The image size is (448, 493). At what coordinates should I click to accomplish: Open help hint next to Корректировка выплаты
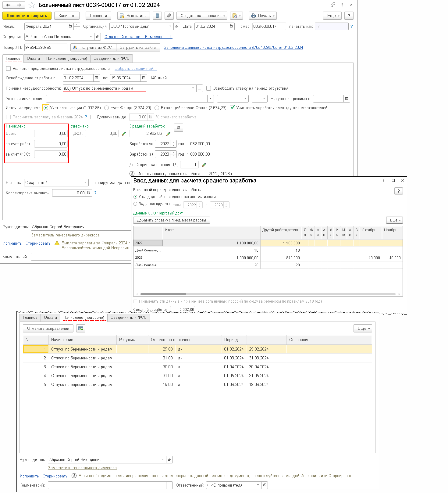[x=95, y=193]
